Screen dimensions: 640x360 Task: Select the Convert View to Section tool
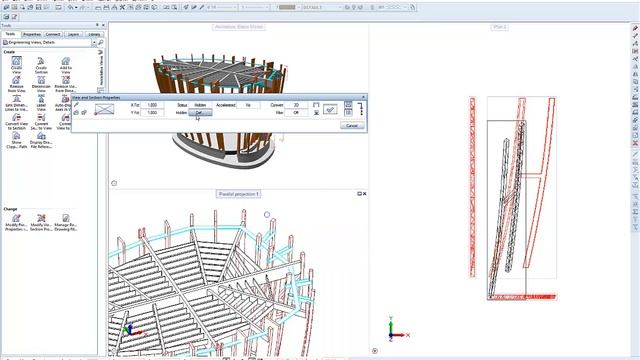16,122
